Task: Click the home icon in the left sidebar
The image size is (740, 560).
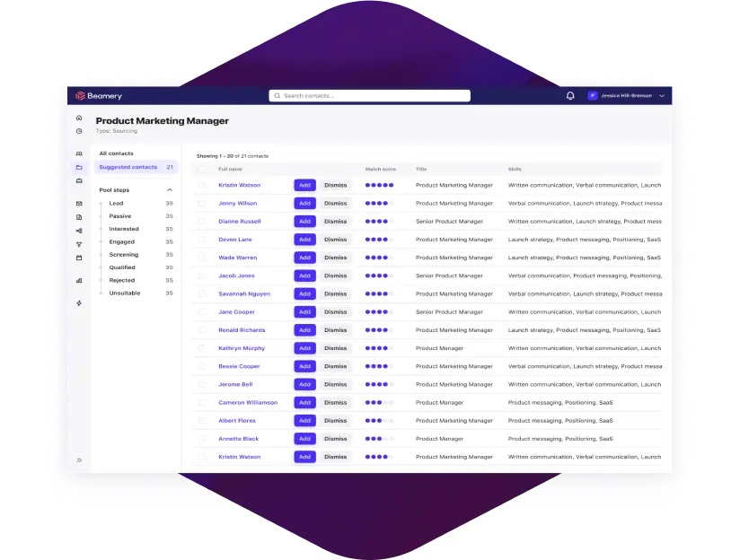Action: [79, 118]
